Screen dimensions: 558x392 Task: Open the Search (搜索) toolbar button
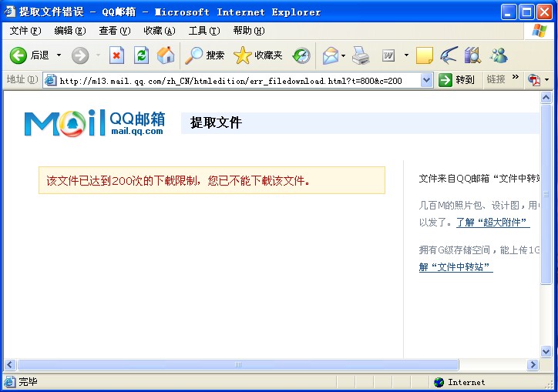point(205,55)
